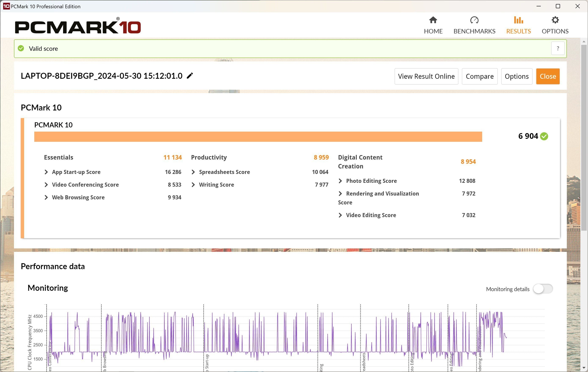The width and height of the screenshot is (588, 372).
Task: Click View Result Online button
Action: pos(426,76)
